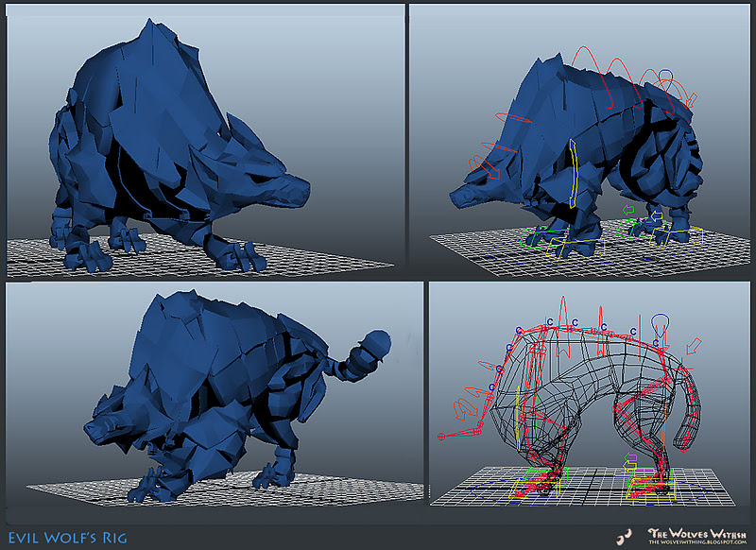The width and height of the screenshot is (756, 550).
Task: Select the blue teardrop head controller
Action: pyautogui.click(x=660, y=321)
